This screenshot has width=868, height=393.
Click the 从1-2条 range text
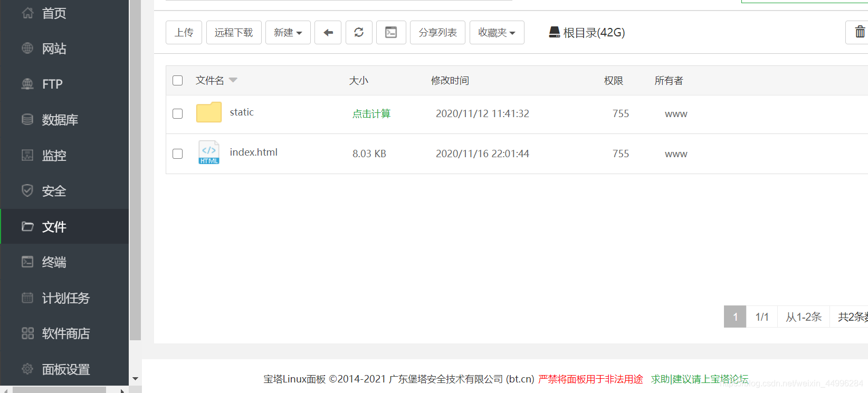[804, 317]
